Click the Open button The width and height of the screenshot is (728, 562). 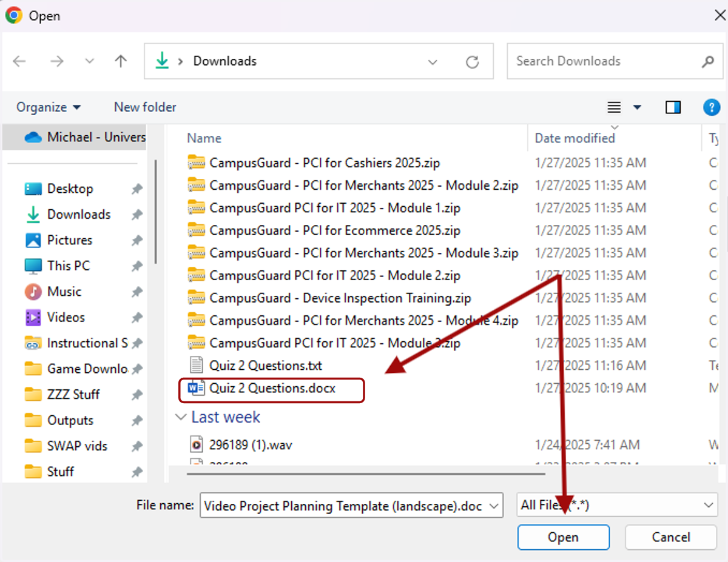[x=563, y=537]
